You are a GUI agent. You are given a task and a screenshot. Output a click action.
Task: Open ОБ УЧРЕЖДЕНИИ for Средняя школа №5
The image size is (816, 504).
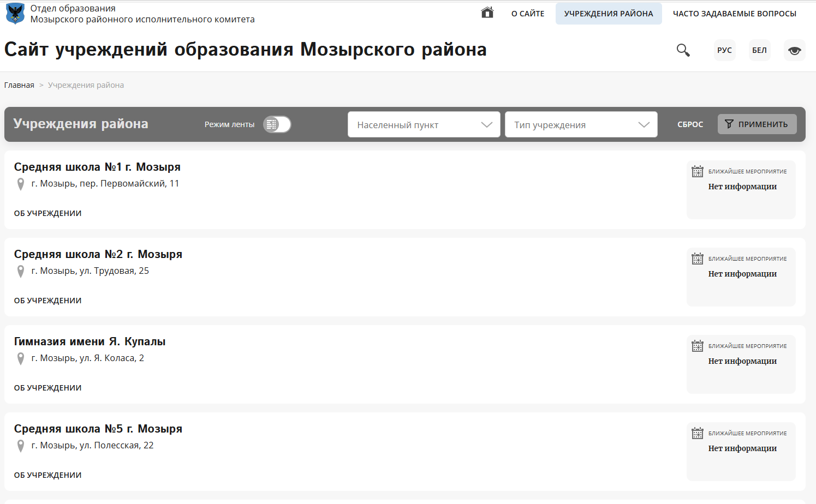[x=48, y=475]
